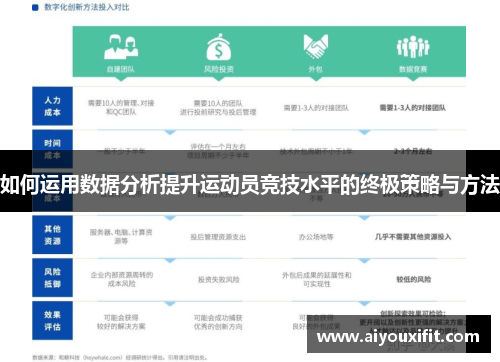This screenshot has width=500, height=362.
Task: Click the cell 服务器、电脑、计算资源等
Action: tap(121, 236)
